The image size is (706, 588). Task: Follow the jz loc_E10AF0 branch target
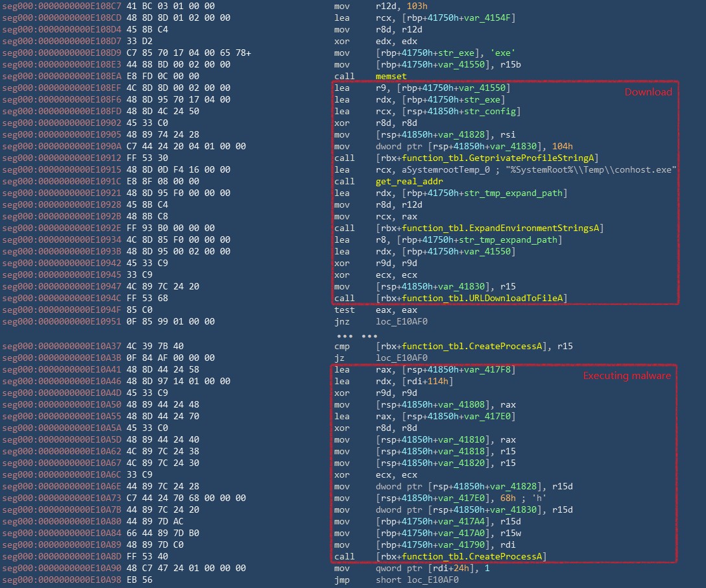coord(402,358)
